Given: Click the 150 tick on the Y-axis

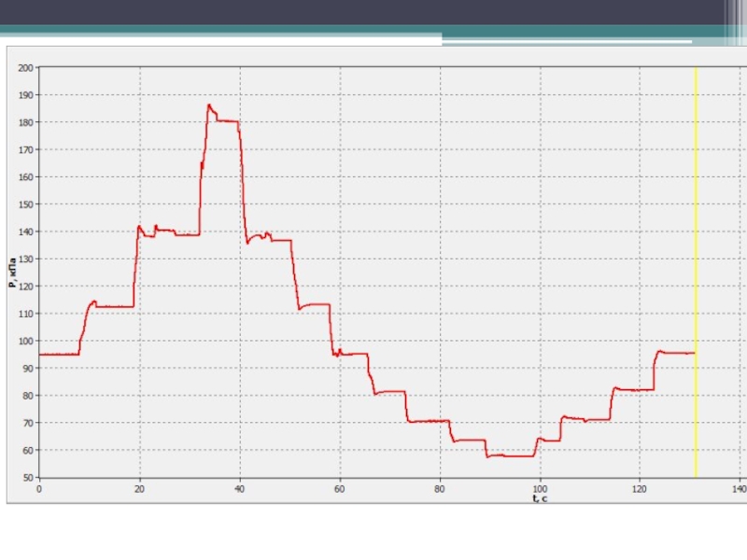Looking at the screenshot, I should [x=24, y=204].
